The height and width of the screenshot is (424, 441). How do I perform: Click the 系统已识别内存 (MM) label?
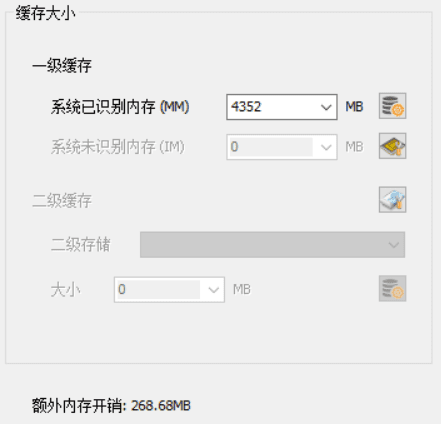click(x=120, y=107)
